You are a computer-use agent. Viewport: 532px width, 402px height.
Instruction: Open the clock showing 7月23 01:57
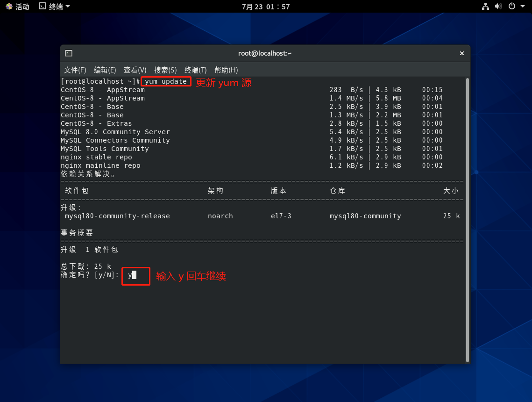[265, 7]
